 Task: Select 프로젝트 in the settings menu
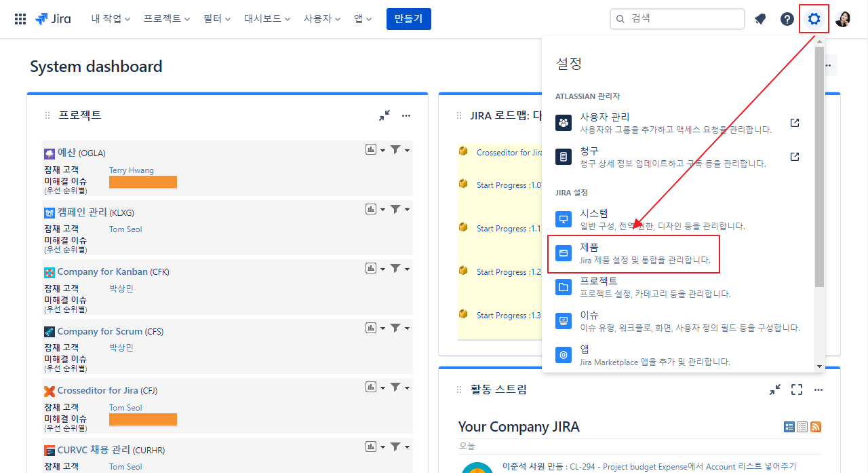pyautogui.click(x=679, y=287)
